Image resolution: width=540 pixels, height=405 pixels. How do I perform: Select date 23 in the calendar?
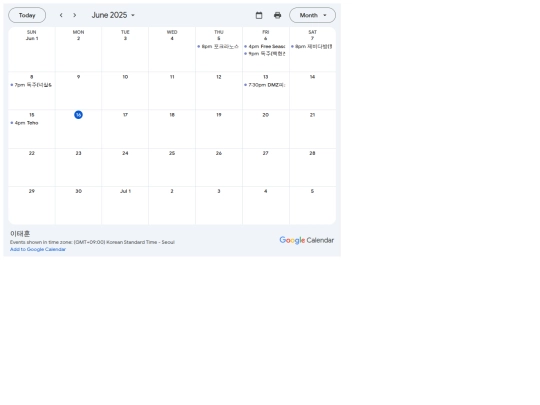click(79, 153)
